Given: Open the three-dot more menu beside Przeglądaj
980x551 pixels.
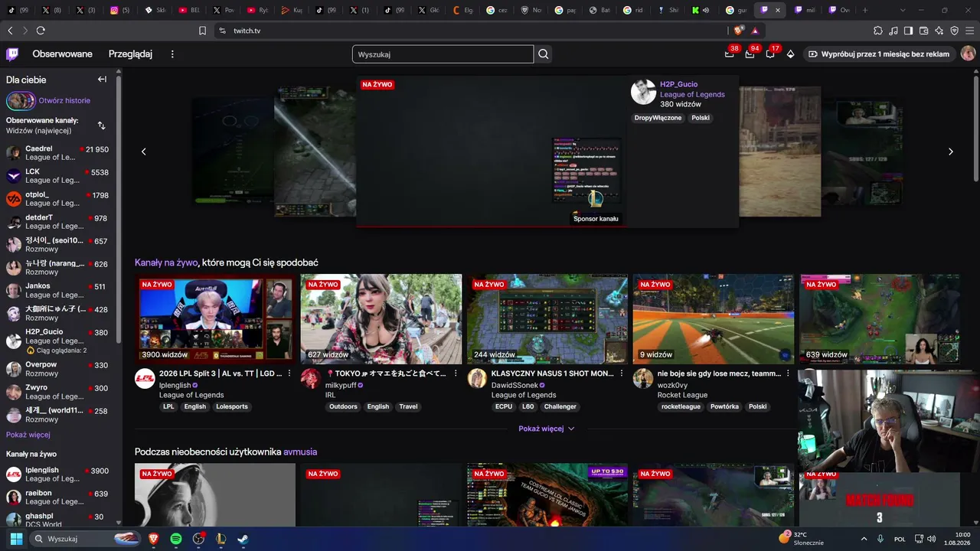Looking at the screenshot, I should click(x=172, y=54).
